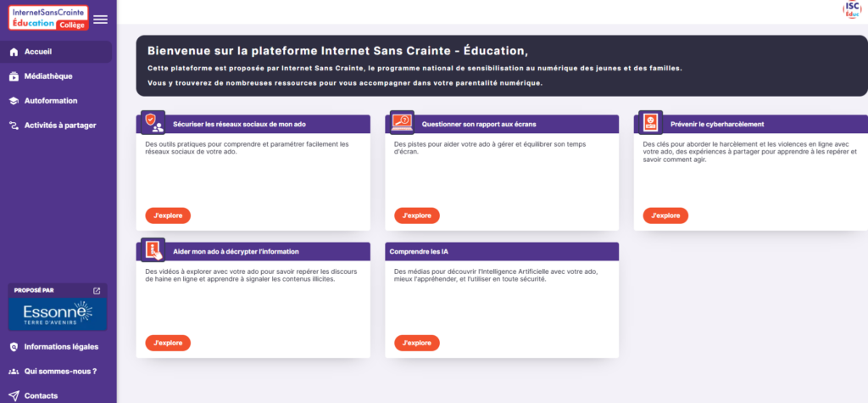Click the Contacts paper plane icon
Image resolution: width=868 pixels, height=403 pixels.
coord(14,395)
